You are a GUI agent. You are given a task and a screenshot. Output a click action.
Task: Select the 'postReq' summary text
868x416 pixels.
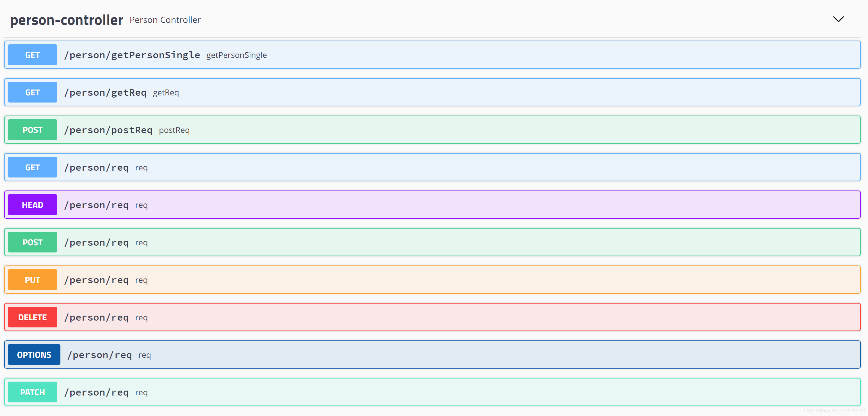[x=174, y=130]
